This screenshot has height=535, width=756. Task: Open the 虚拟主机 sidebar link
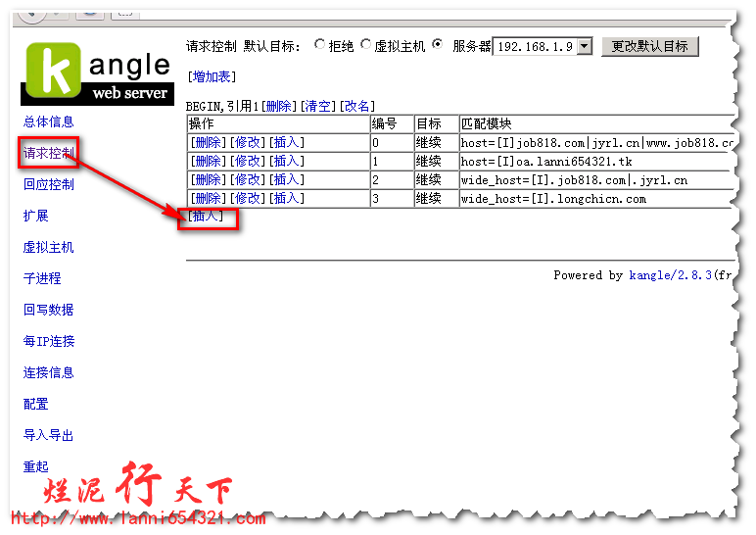[x=48, y=247]
